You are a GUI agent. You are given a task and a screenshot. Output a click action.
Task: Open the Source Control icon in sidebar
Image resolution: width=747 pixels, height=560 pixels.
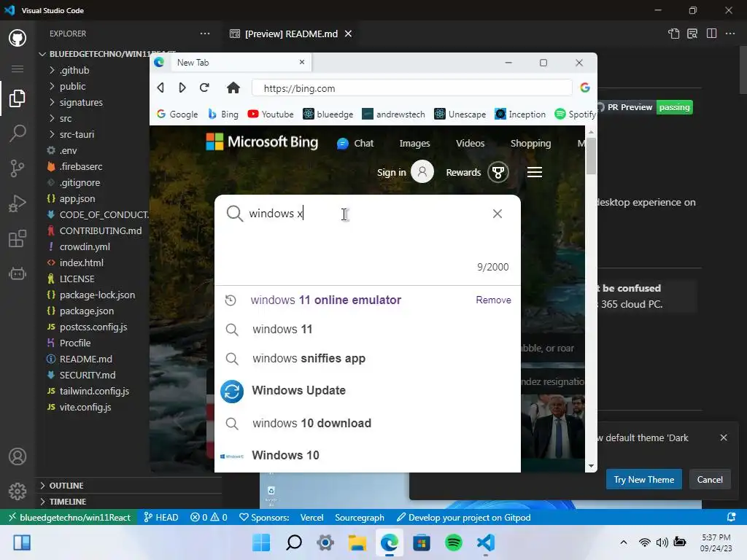[x=18, y=168]
